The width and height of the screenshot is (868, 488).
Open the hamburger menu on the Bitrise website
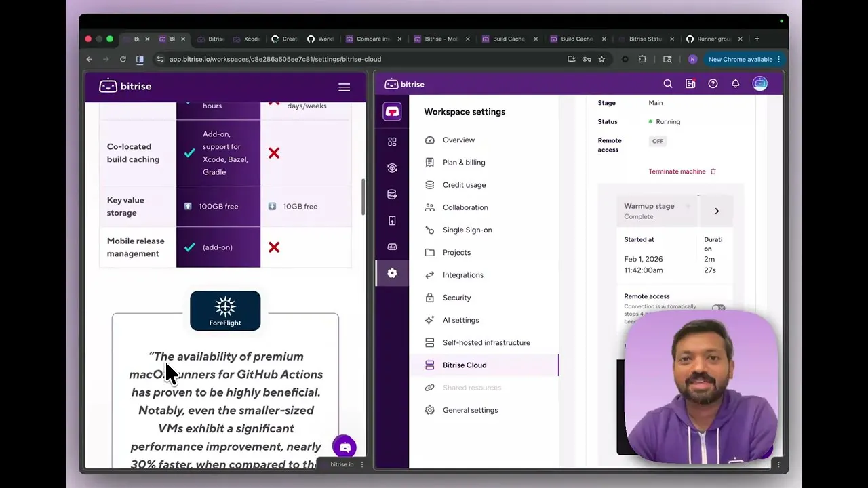click(x=344, y=87)
